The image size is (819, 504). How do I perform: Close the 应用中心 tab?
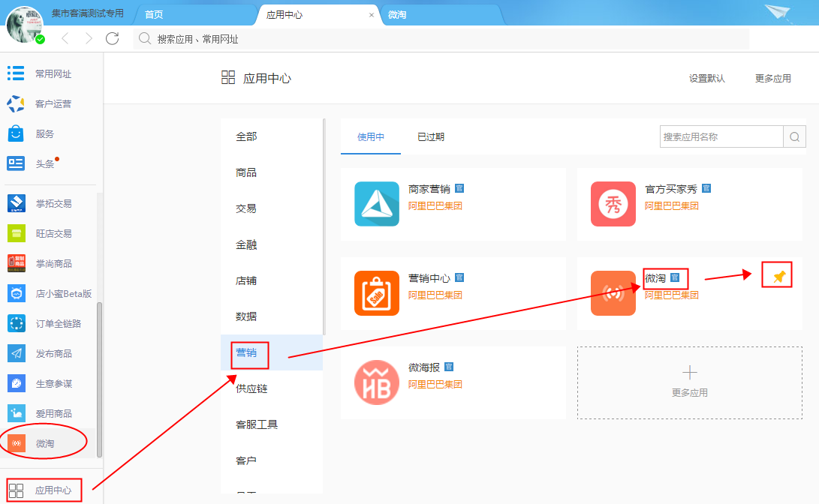coord(372,15)
